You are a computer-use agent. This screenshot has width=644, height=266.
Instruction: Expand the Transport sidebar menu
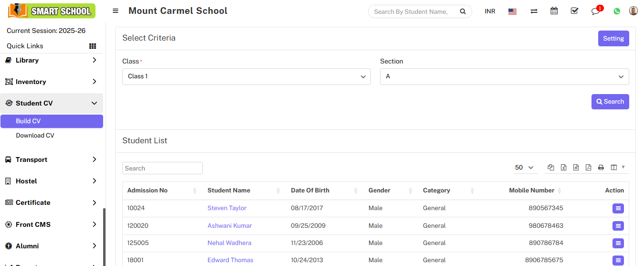pyautogui.click(x=52, y=160)
